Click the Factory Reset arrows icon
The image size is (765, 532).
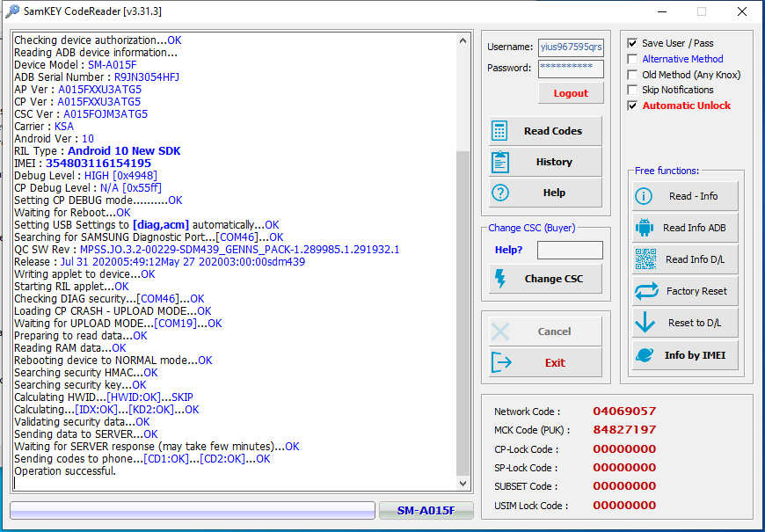click(x=644, y=291)
